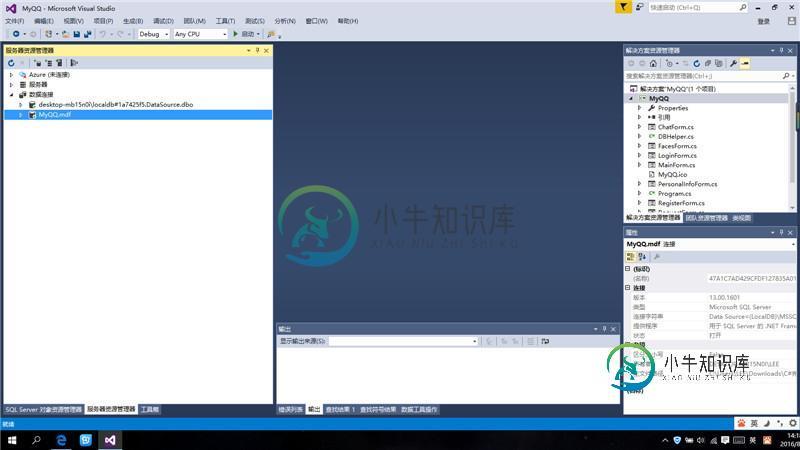Open the File menu
The height and width of the screenshot is (450, 800).
click(x=14, y=21)
